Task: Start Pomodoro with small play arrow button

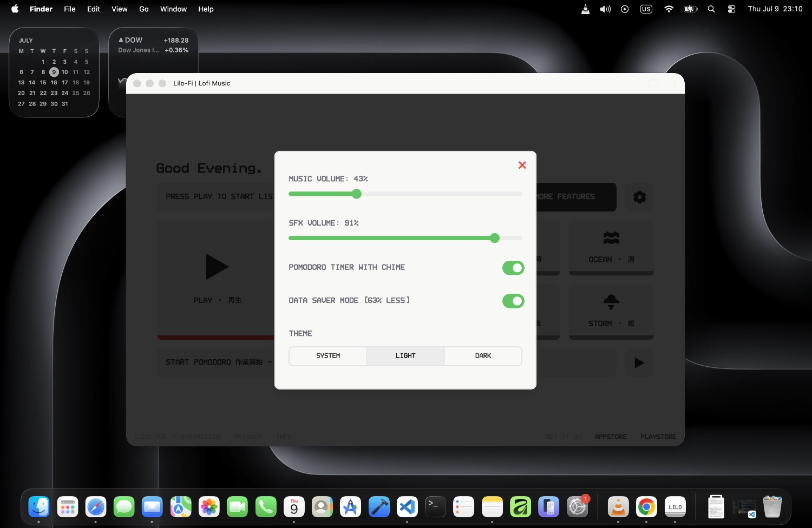Action: (x=639, y=362)
